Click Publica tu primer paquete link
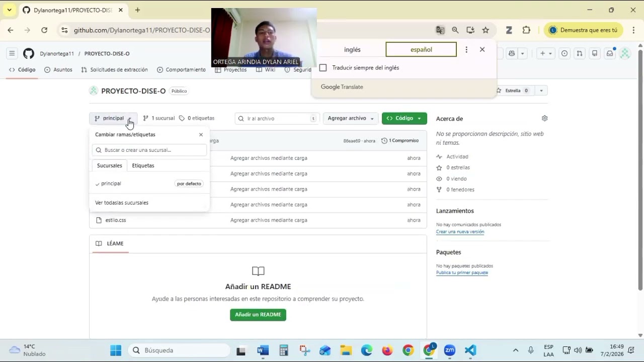This screenshot has width=644, height=362. pyautogui.click(x=462, y=273)
